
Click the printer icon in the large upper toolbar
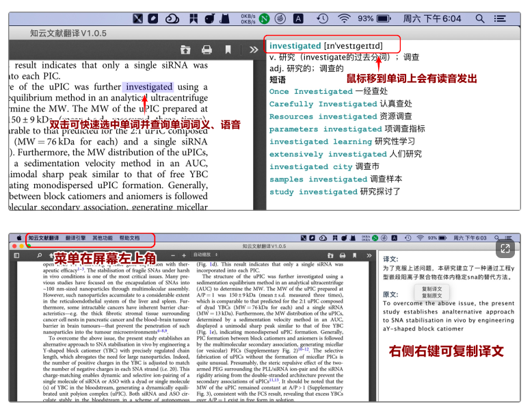pyautogui.click(x=206, y=49)
